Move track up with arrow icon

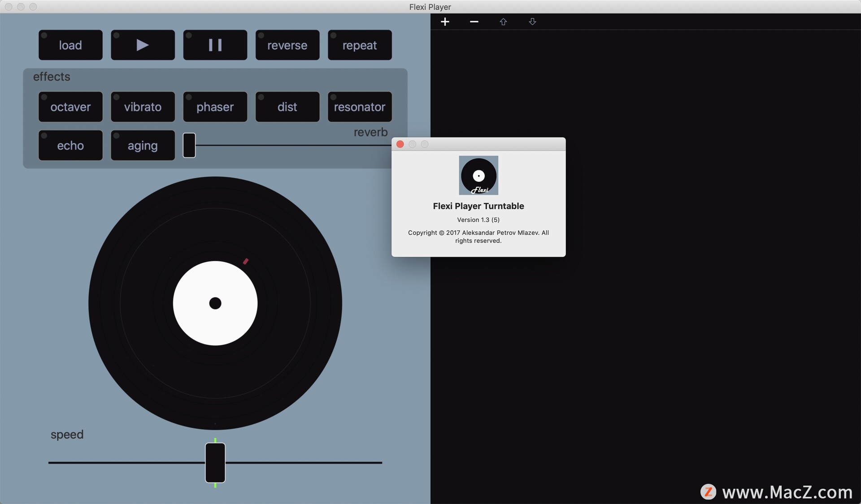(503, 22)
